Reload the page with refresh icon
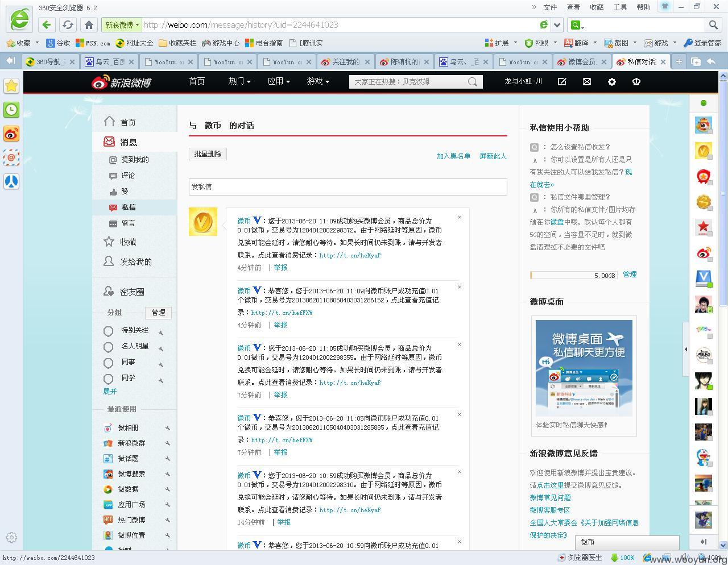This screenshot has width=728, height=565. tap(68, 25)
